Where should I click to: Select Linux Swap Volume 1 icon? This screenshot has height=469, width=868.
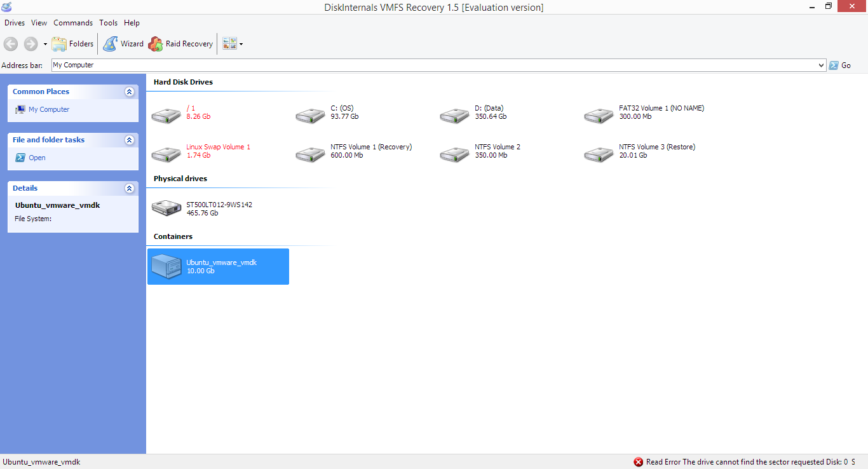click(166, 154)
